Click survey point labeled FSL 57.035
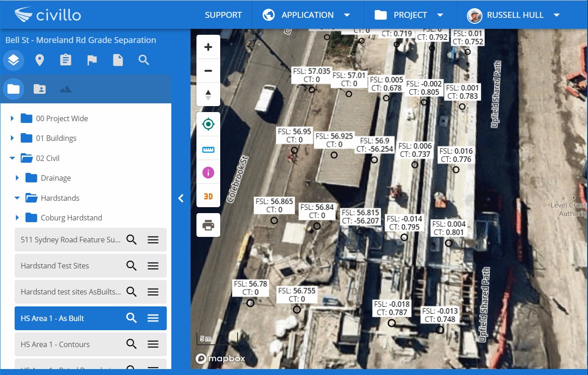This screenshot has height=375, width=588. tap(312, 90)
